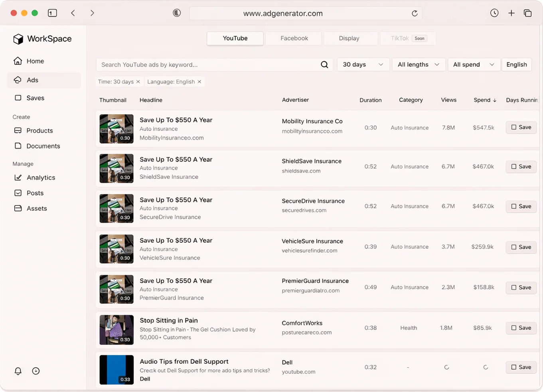Screen dimensions: 543x392
Task: Switch to the Facebook tab
Action: tap(294, 38)
